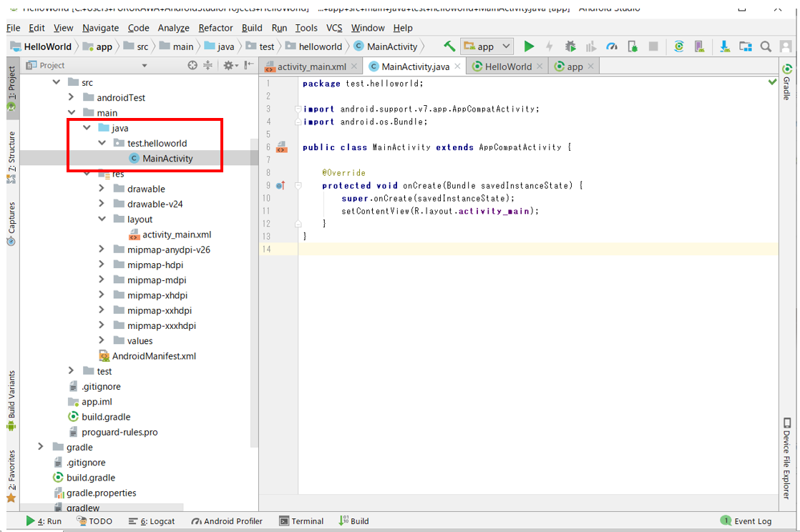Toggle the Captures tool window

[11, 223]
